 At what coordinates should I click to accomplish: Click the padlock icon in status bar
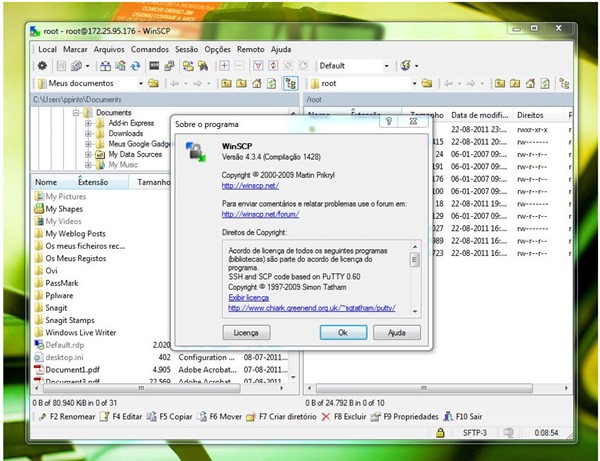click(440, 433)
